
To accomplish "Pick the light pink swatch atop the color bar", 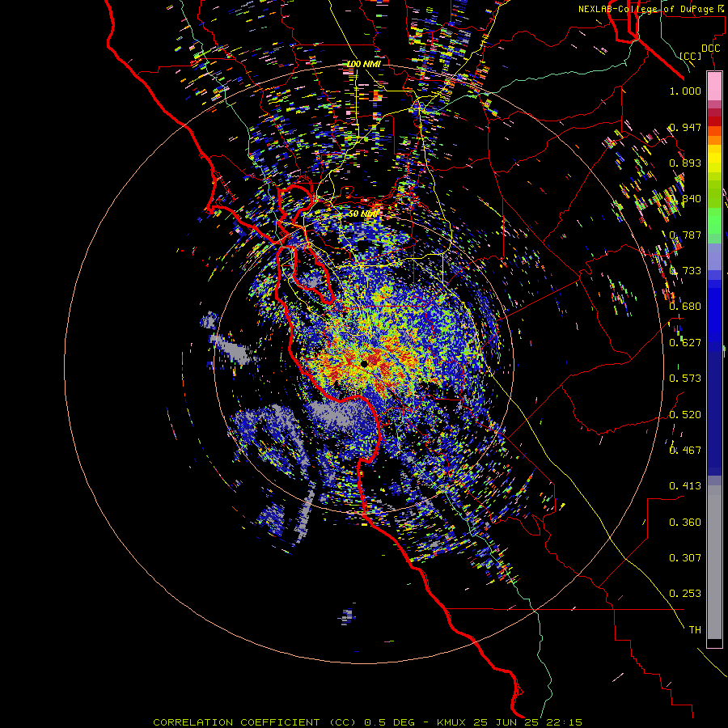I will click(714, 87).
